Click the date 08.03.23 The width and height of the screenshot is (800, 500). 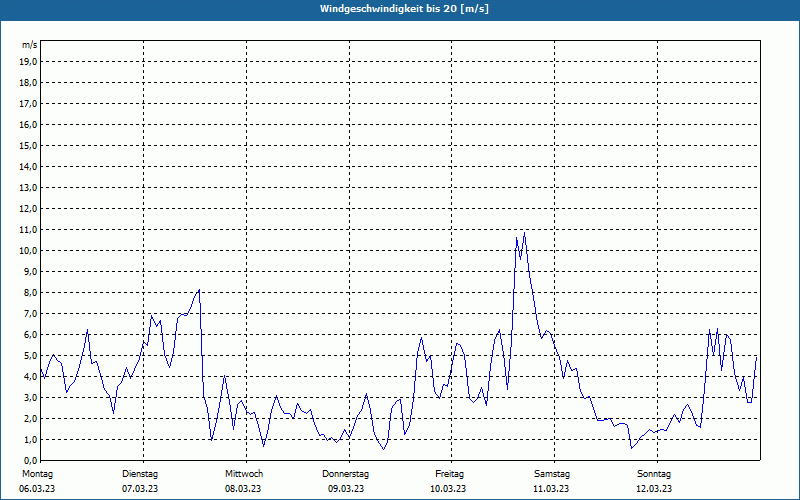(243, 488)
